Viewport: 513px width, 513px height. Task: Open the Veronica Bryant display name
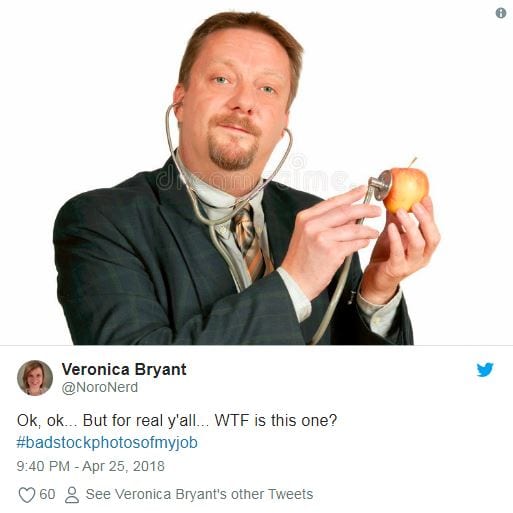(x=124, y=369)
